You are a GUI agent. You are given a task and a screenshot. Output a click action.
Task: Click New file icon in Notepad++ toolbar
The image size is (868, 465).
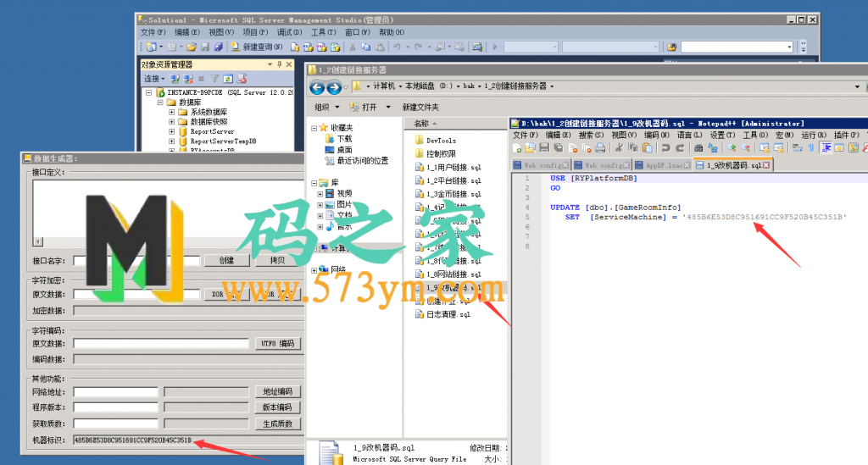click(x=517, y=147)
